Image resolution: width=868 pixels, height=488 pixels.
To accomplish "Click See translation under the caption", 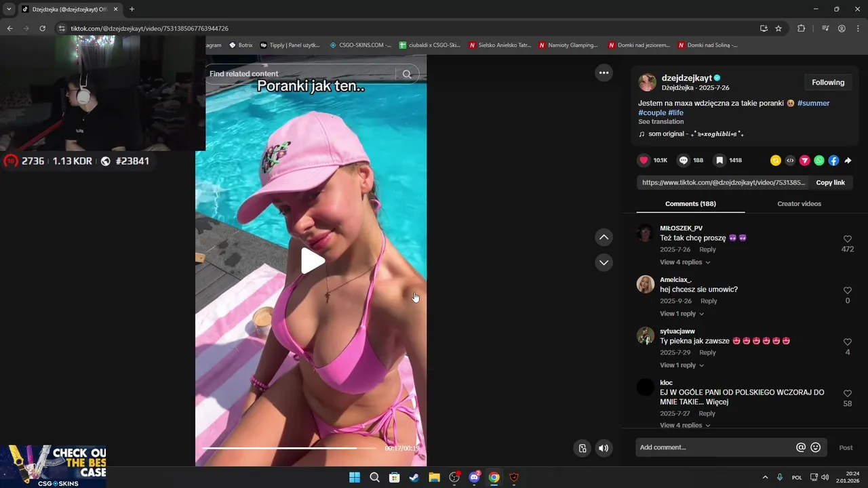I will tap(660, 122).
